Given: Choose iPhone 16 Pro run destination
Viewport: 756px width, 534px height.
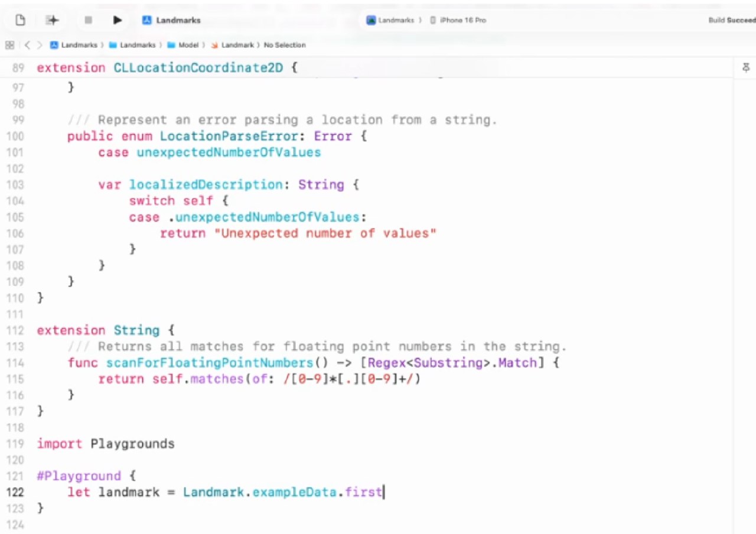Looking at the screenshot, I should 462,20.
